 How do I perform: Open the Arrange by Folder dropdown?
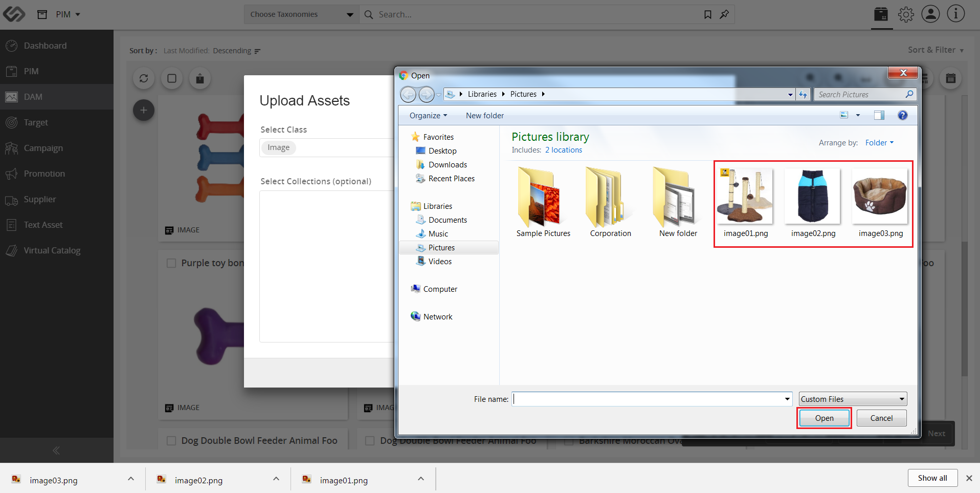(x=880, y=143)
